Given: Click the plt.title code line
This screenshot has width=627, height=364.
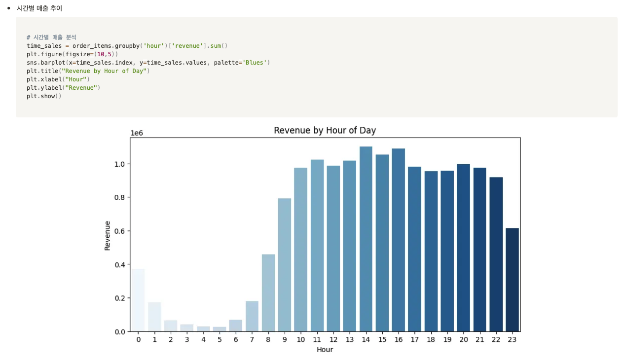Looking at the screenshot, I should (x=88, y=71).
